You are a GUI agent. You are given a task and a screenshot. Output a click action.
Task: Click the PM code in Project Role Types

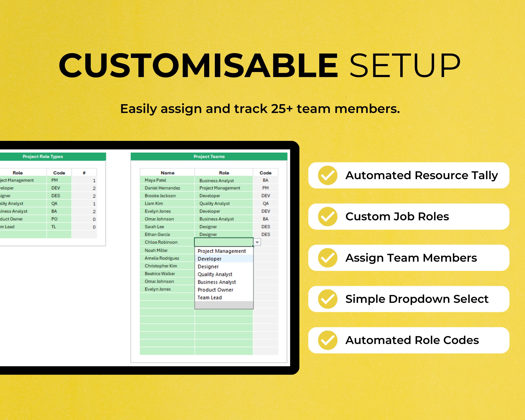pos(59,180)
